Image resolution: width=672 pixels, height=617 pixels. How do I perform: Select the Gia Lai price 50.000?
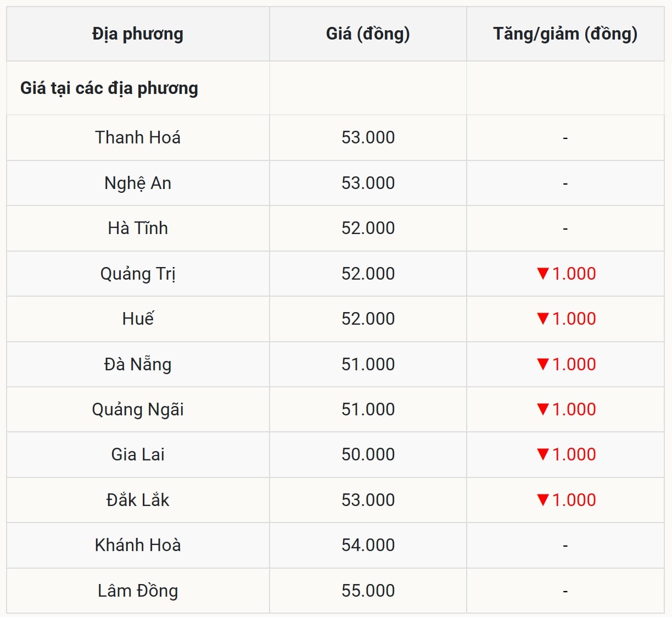368,454
